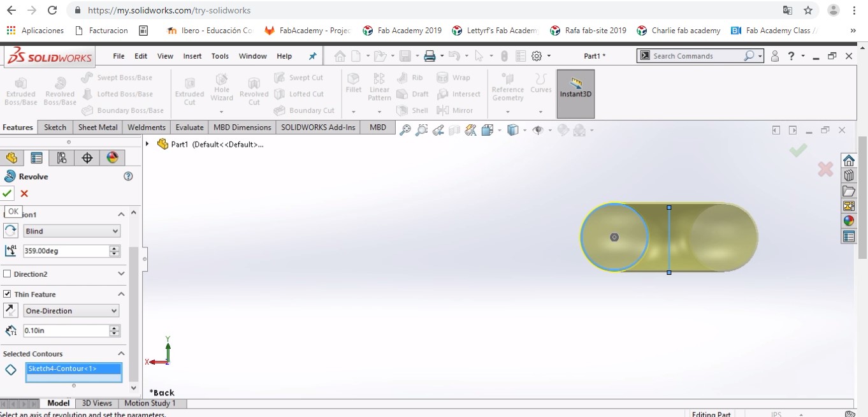The height and width of the screenshot is (417, 868).
Task: Switch to the Evaluate tab
Action: pos(189,127)
